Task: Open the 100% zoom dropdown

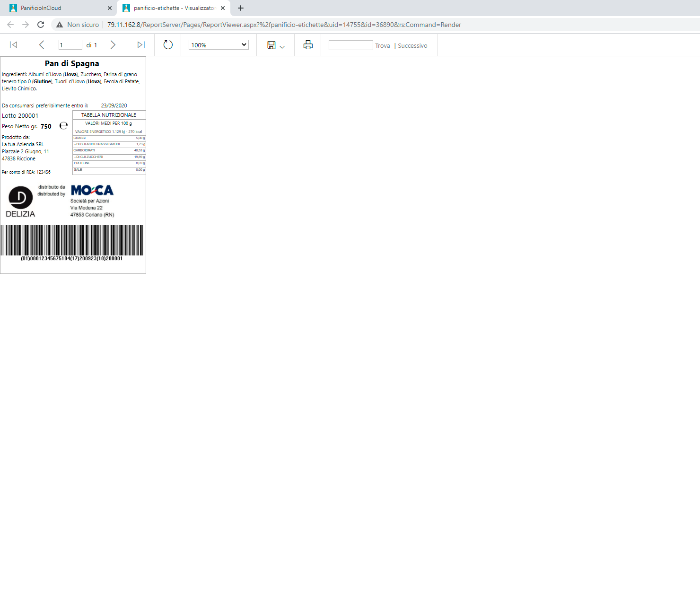Action: [219, 45]
